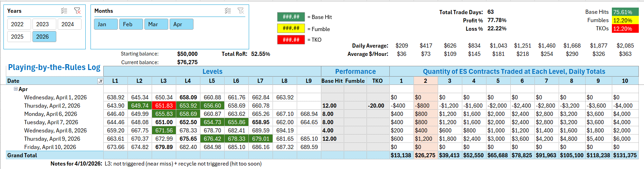The width and height of the screenshot is (644, 169).
Task: Click the Levels header band
Action: [x=212, y=71]
